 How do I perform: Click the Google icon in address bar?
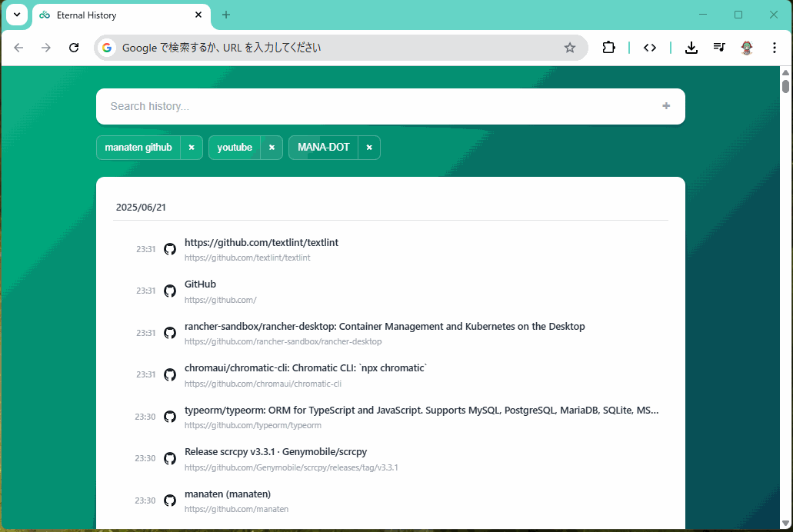click(x=107, y=48)
